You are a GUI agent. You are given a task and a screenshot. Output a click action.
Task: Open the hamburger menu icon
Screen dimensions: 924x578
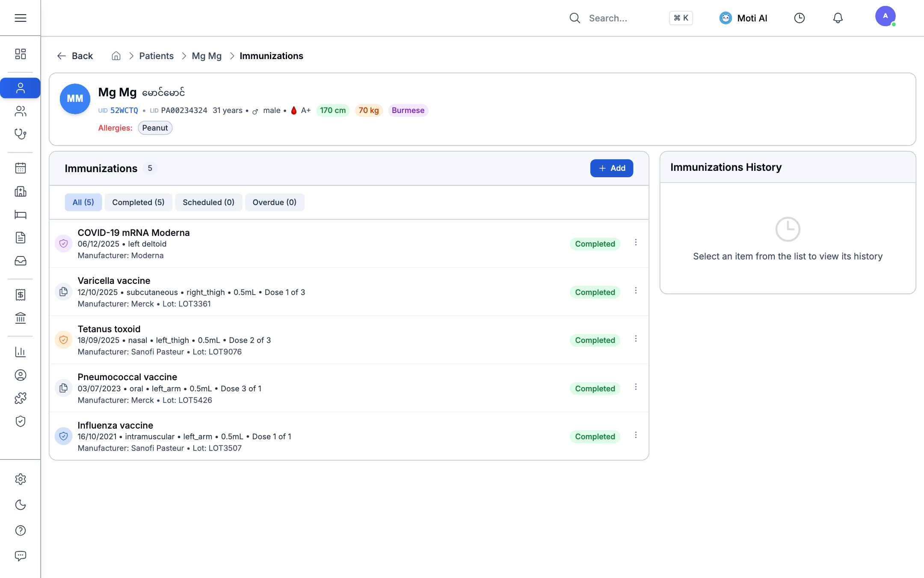(x=20, y=18)
